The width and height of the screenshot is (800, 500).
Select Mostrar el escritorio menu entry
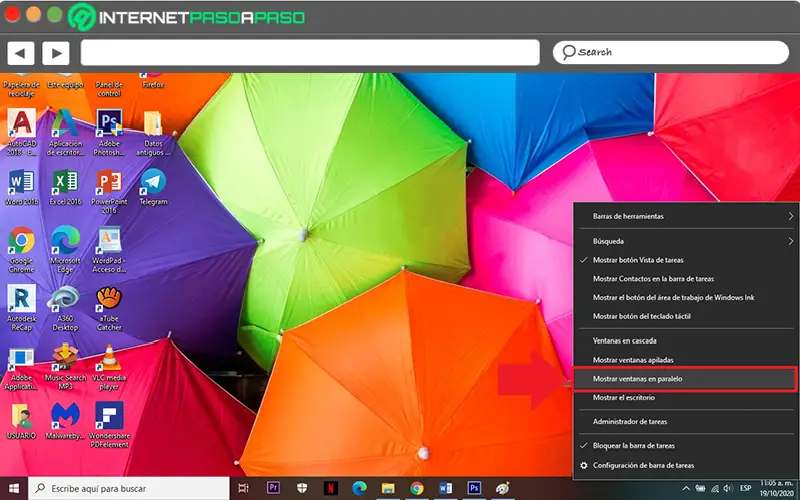(684, 397)
